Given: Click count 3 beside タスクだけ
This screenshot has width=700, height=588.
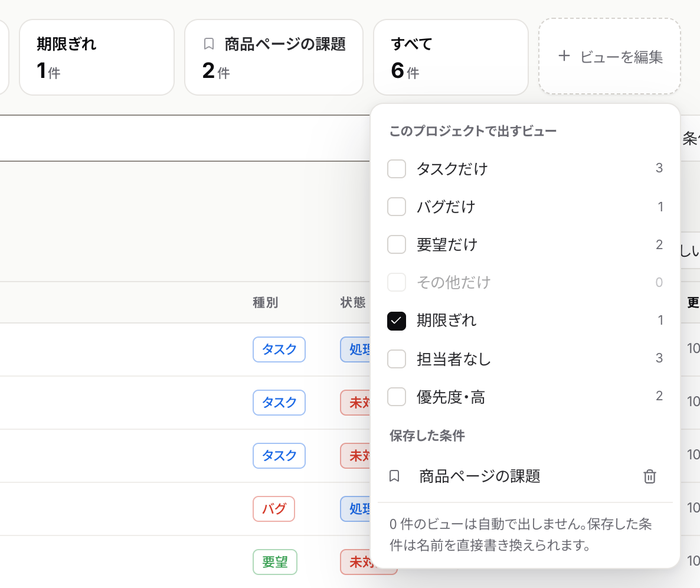Looking at the screenshot, I should pyautogui.click(x=659, y=168).
